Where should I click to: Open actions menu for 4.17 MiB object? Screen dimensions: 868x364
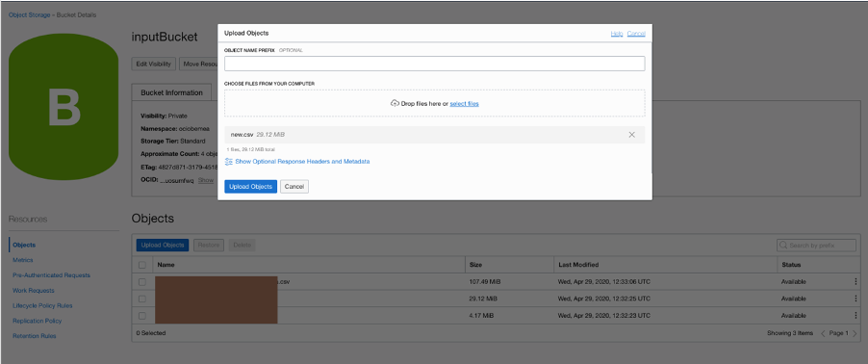[855, 316]
